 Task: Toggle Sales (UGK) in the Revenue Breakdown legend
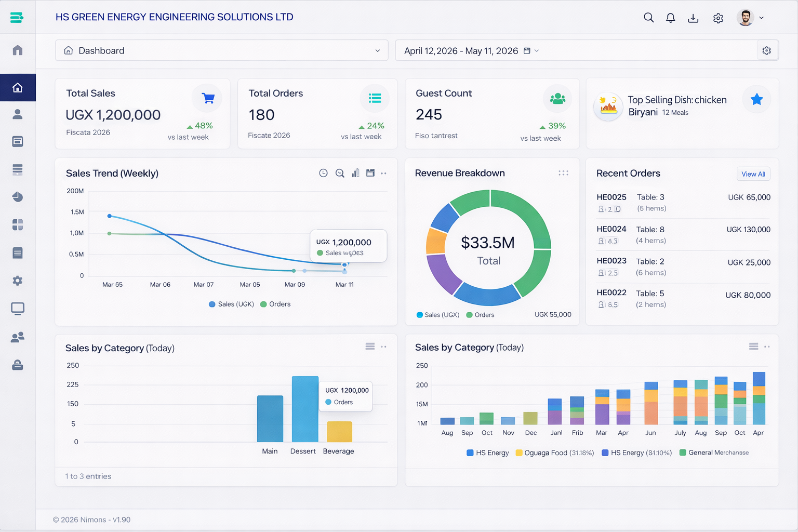(437, 314)
